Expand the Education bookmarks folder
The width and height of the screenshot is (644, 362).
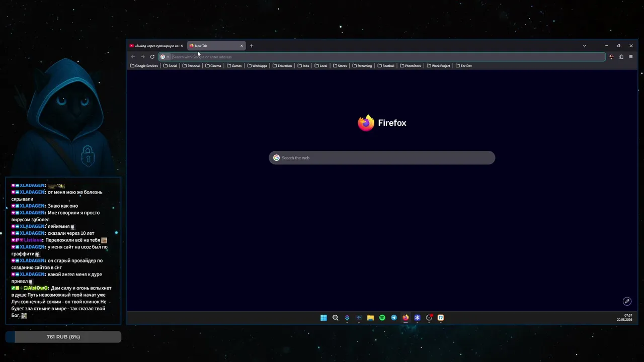[x=282, y=66]
